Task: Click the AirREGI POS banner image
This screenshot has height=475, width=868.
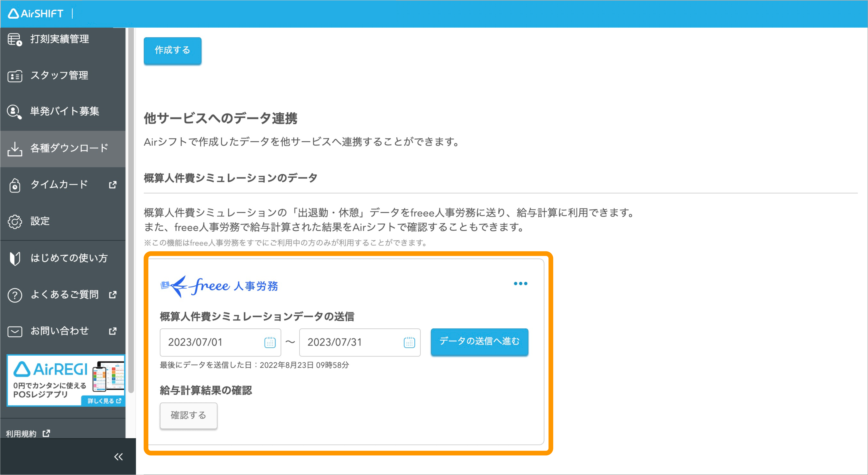Action: click(66, 380)
